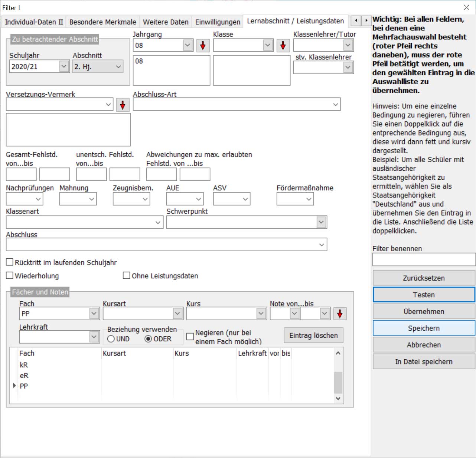Select the UND radio button
The image size is (476, 458).
point(111,339)
